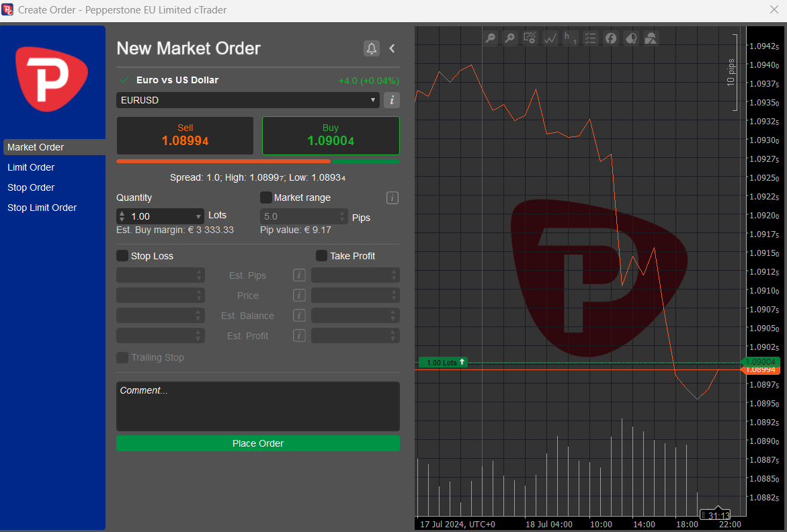Click the Est. Buy margin € 3 333.33 text
The height and width of the screenshot is (532, 787).
pyautogui.click(x=175, y=230)
